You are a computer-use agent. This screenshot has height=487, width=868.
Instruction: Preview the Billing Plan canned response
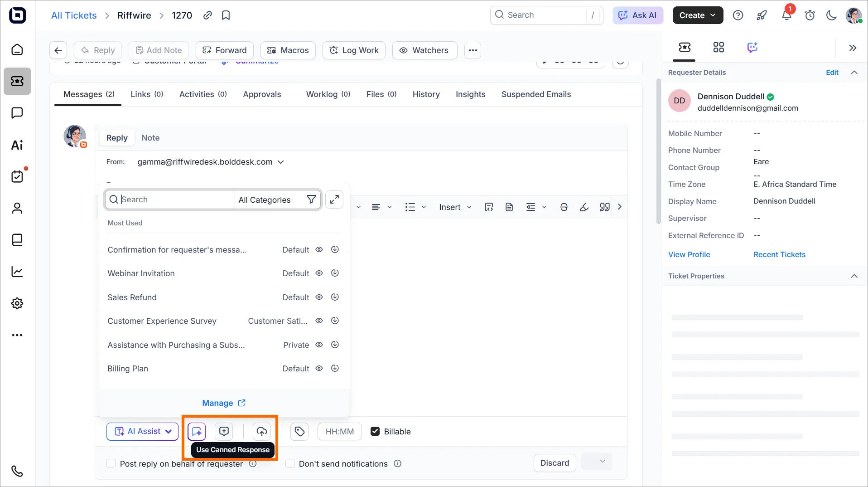point(319,369)
